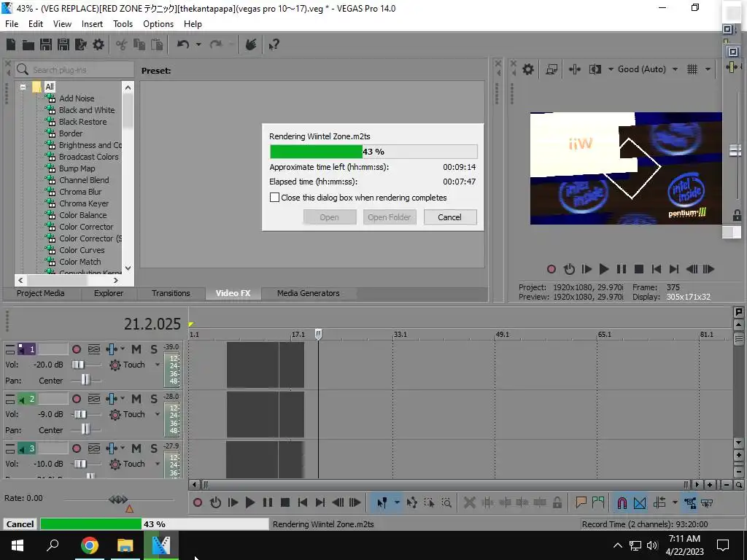Click Play in the preview window transport

click(603, 269)
